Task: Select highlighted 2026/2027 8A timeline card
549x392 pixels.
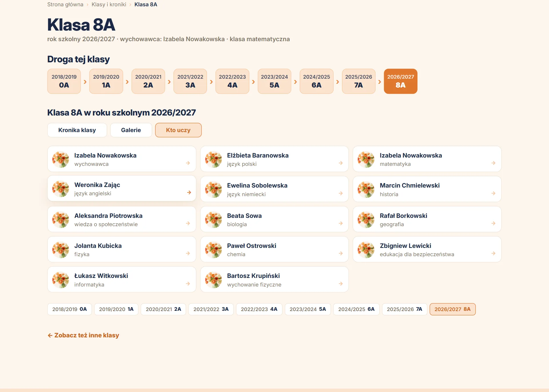Action: point(401,81)
